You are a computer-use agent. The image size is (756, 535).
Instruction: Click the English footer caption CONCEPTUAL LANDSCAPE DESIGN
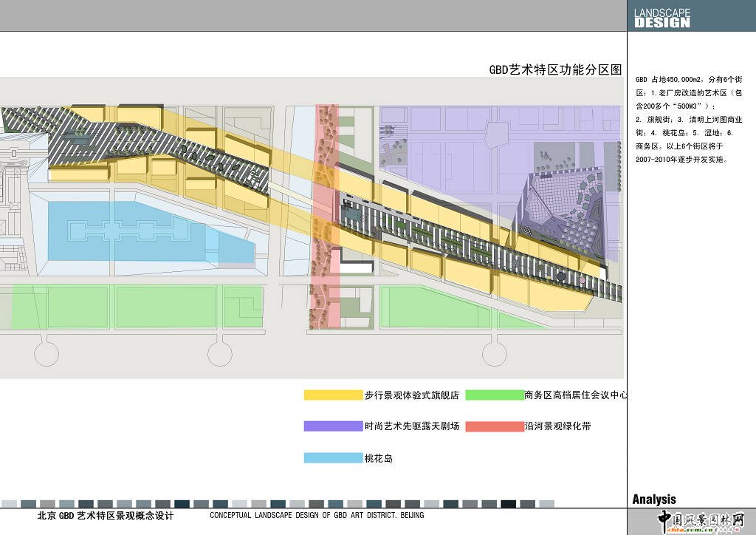tap(317, 516)
